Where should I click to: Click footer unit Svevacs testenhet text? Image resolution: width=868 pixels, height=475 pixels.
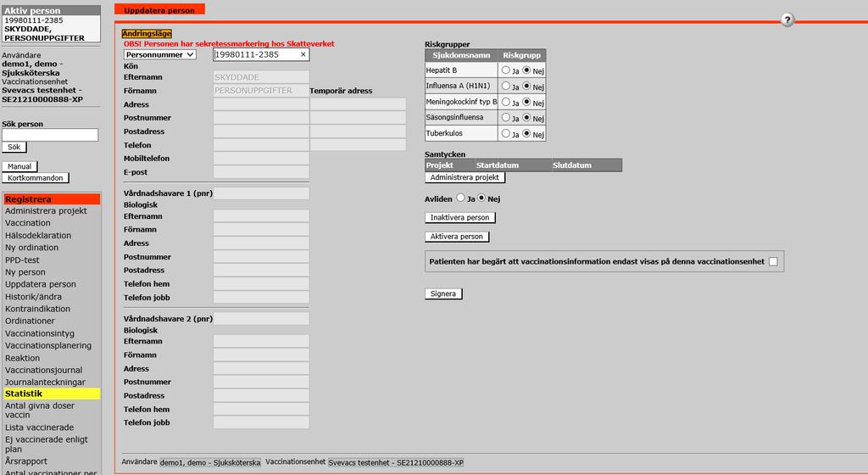[396, 462]
